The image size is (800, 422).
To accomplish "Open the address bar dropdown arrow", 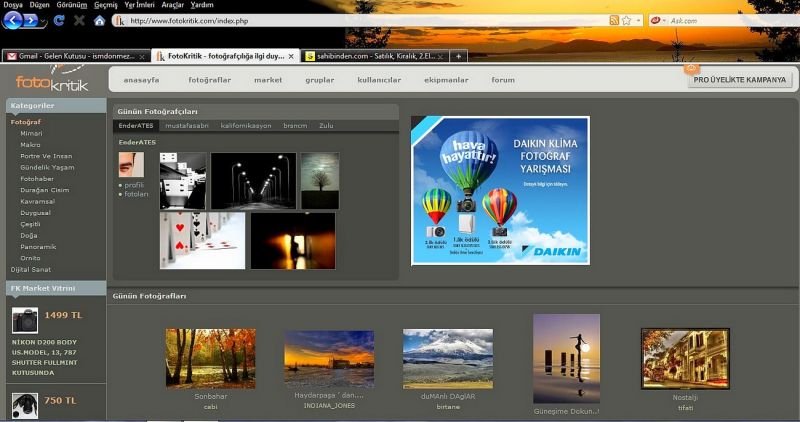I will click(x=639, y=20).
